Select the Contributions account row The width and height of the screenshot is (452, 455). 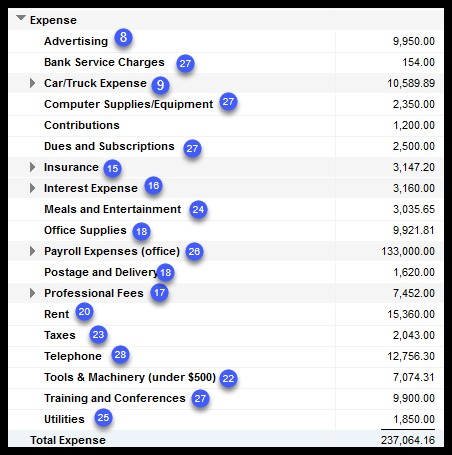(x=226, y=125)
